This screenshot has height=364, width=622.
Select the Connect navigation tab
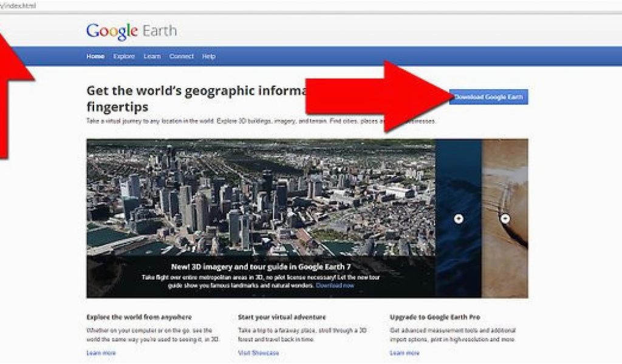click(181, 56)
